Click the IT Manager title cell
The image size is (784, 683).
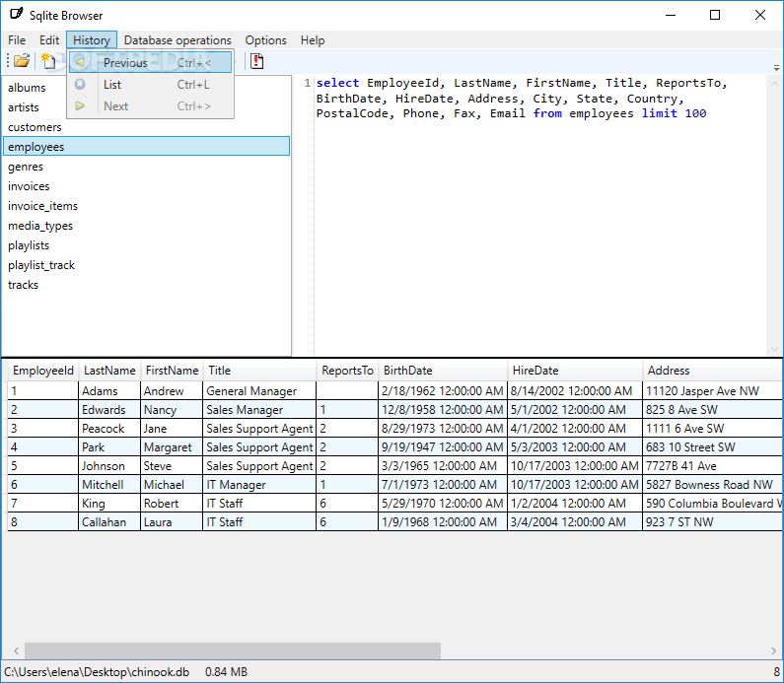coord(259,485)
